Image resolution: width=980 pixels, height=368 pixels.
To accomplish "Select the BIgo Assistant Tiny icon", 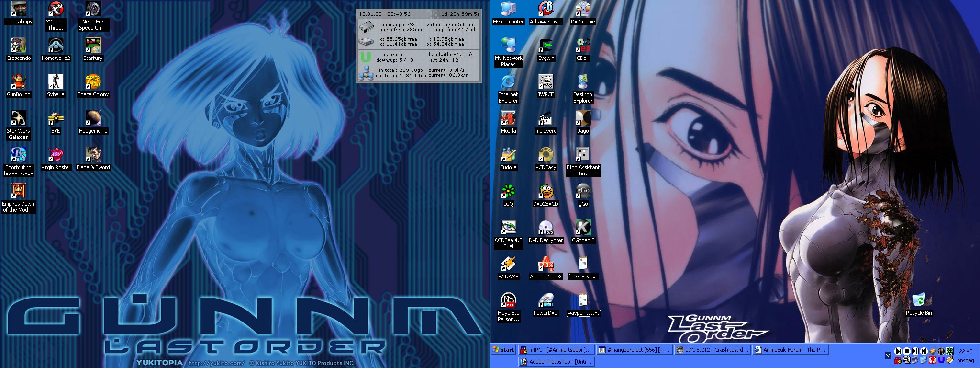I will click(583, 161).
